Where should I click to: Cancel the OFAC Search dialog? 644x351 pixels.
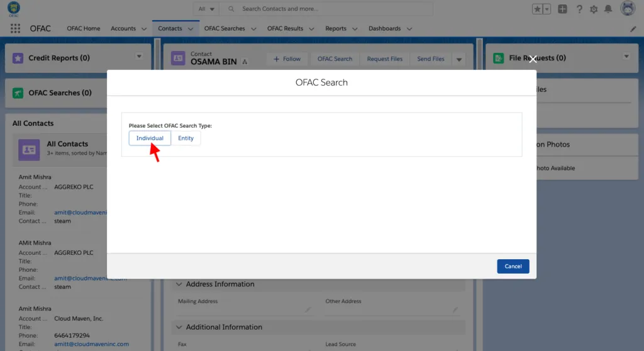(x=513, y=266)
